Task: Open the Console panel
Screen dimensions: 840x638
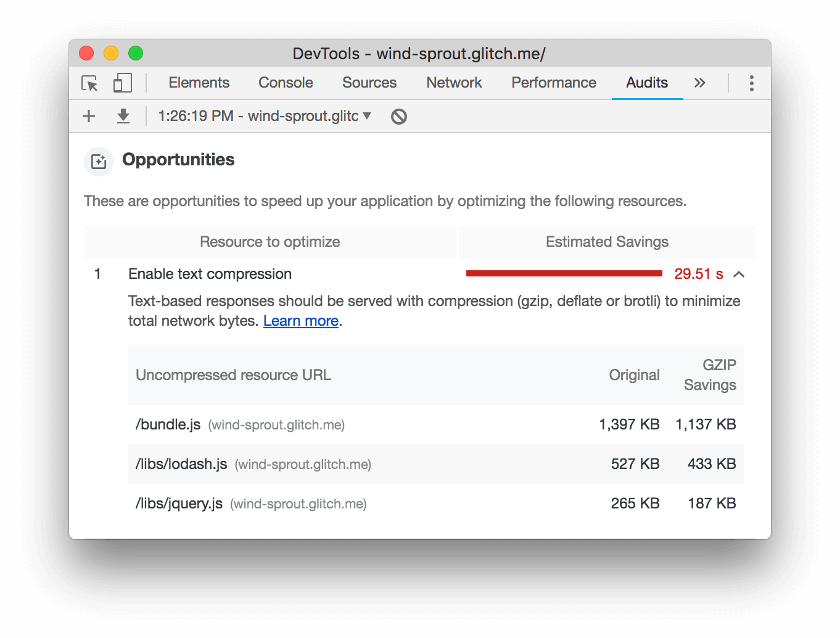Action: (285, 83)
